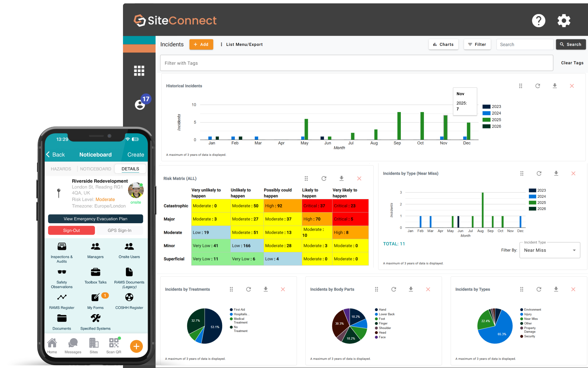Refresh Incidents by Type (Near Miss) chart
Viewport: 588px width, 368px height.
pos(539,173)
